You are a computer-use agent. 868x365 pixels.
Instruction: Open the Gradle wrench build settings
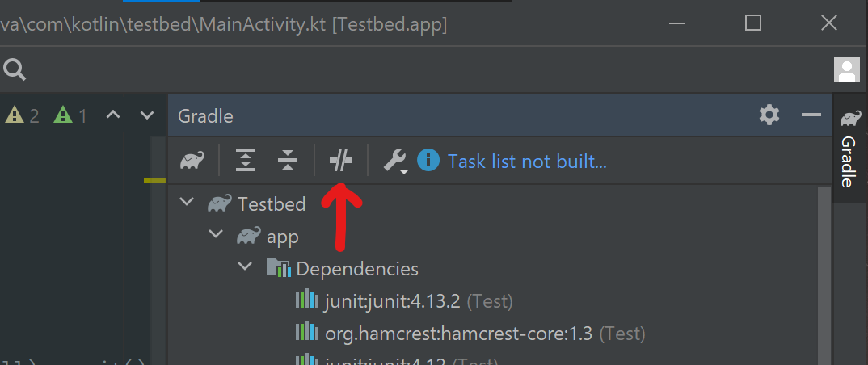395,162
